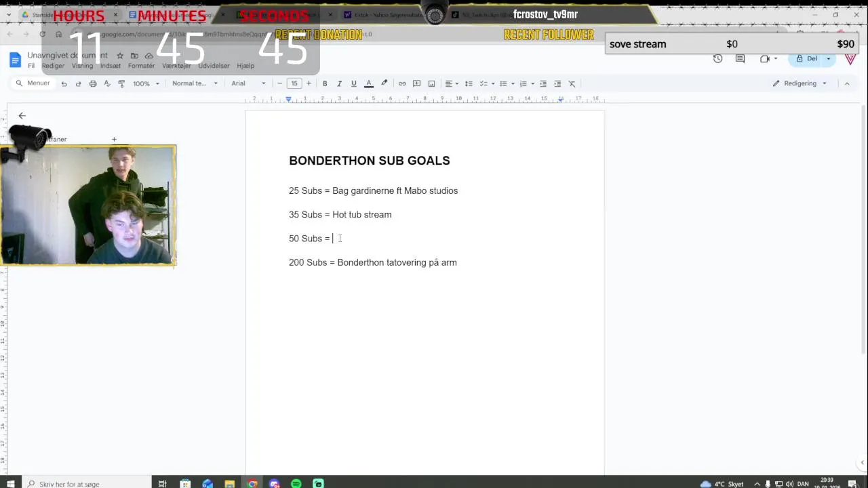Insert a link with the chain icon
The image size is (868, 488).
click(402, 83)
